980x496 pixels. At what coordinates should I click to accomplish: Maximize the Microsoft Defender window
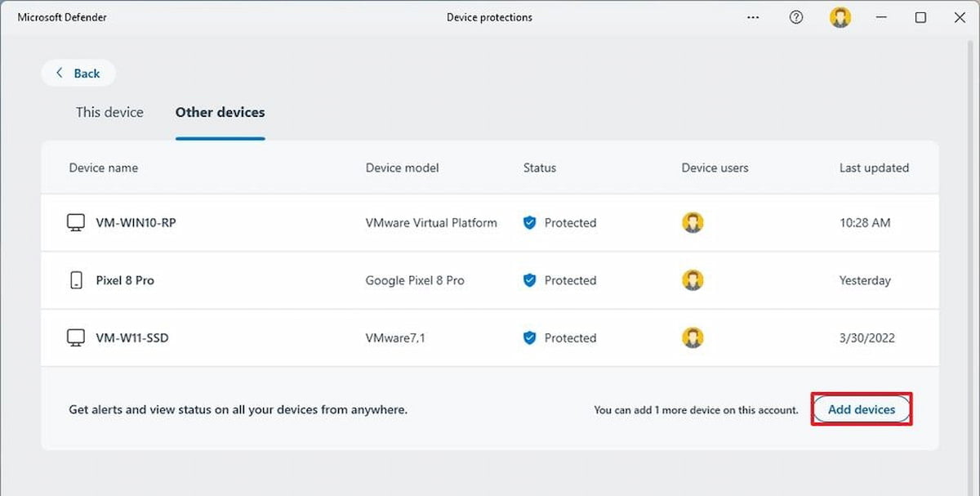[920, 17]
